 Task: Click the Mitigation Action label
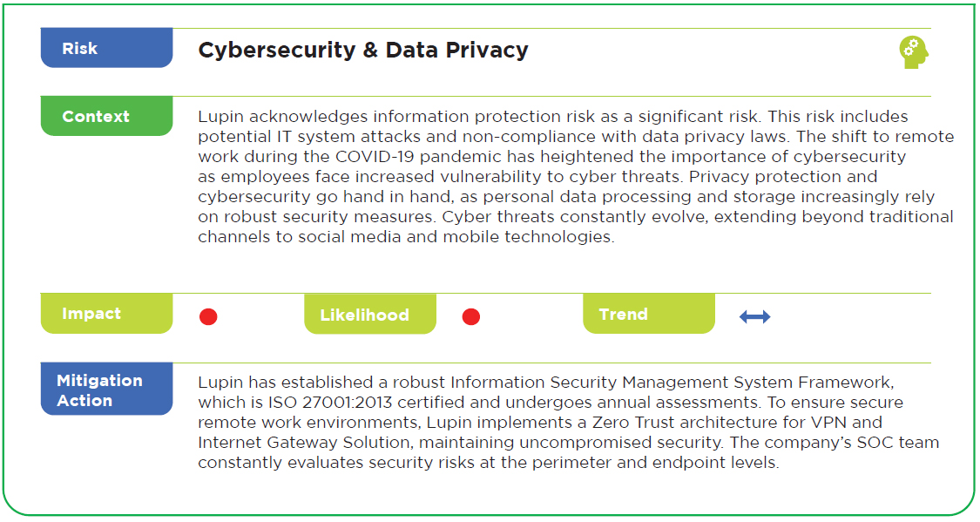click(107, 389)
